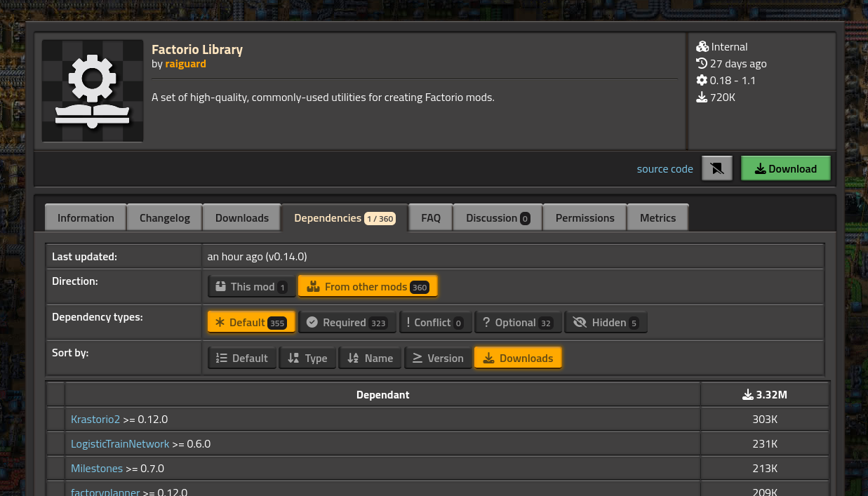The image size is (868, 496).
Task: Open author raiguard's profile
Action: (185, 64)
